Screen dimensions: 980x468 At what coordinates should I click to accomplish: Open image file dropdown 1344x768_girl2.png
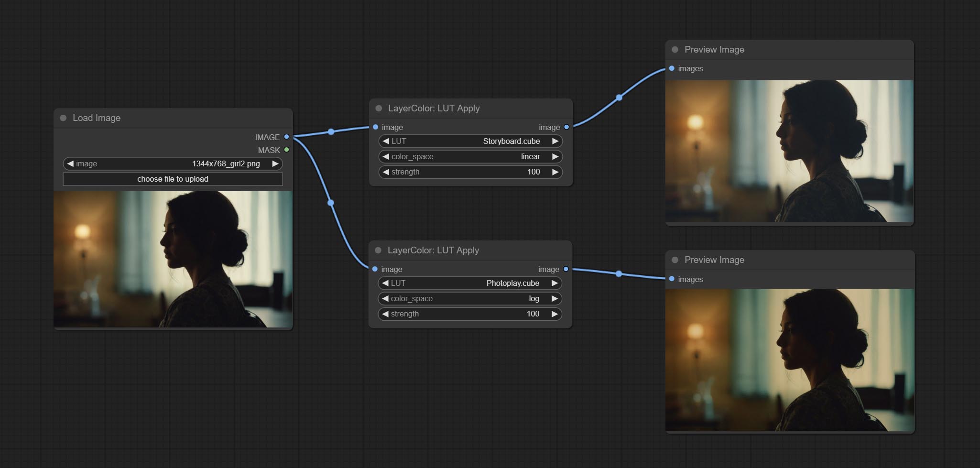[x=173, y=164]
